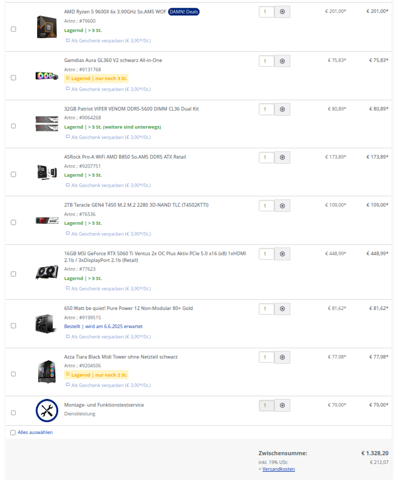The height and width of the screenshot is (480, 395).
Task: Open Azza Tiara Black Midi Tower title
Action: coord(121,357)
